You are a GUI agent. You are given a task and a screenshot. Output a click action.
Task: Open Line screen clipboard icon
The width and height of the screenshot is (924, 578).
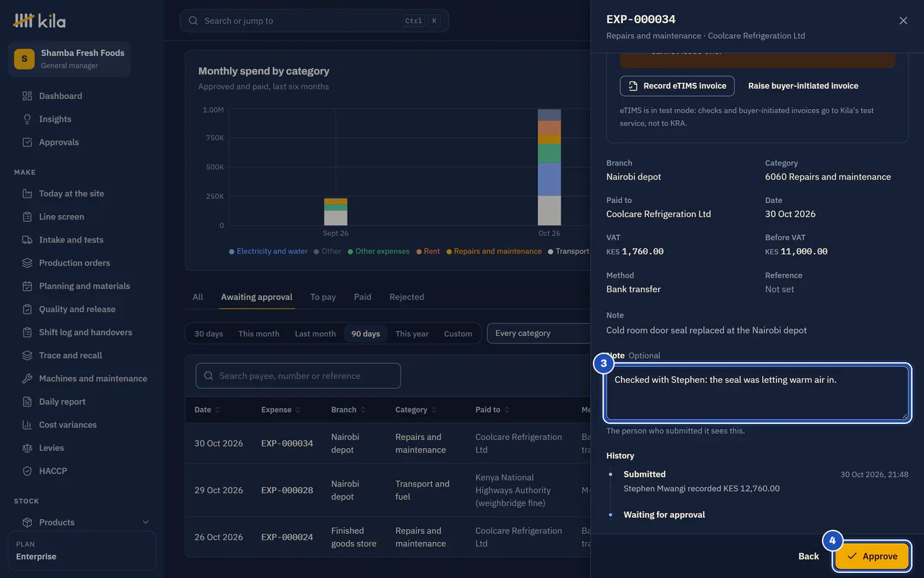27,216
